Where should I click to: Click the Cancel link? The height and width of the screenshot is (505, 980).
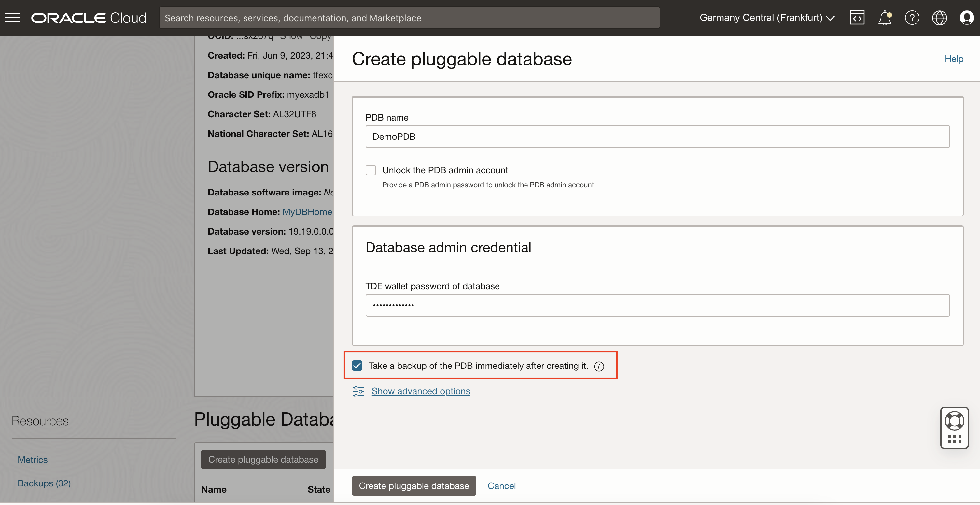[x=501, y=486]
